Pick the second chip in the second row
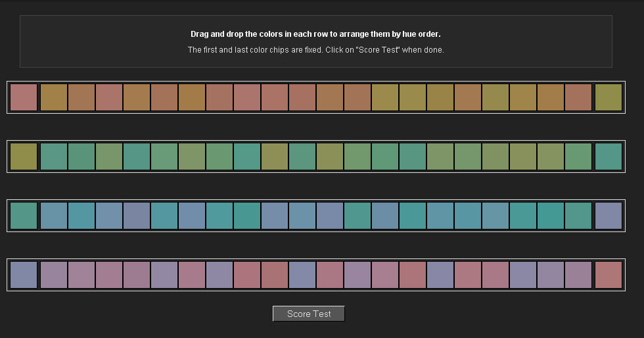The width and height of the screenshot is (644, 338). point(54,157)
